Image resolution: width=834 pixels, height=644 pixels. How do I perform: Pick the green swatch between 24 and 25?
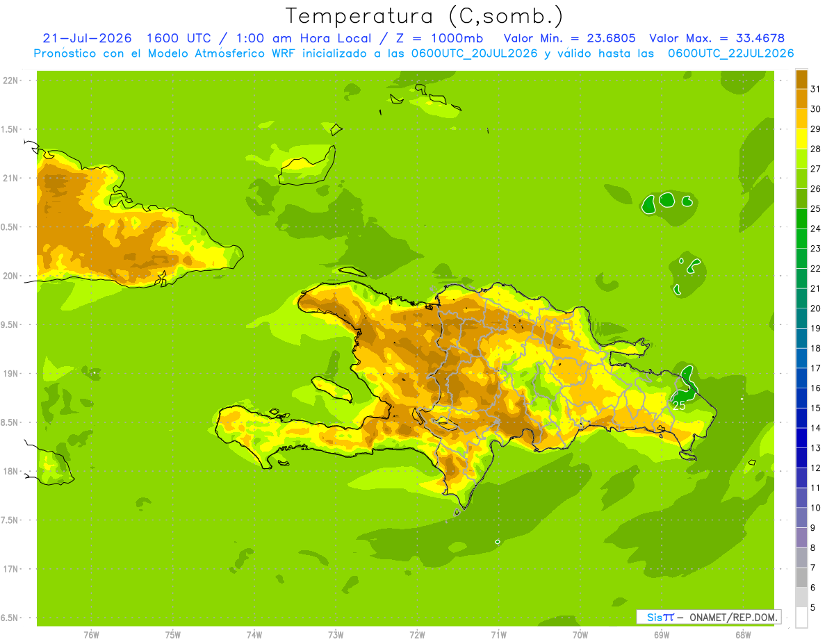pyautogui.click(x=801, y=218)
